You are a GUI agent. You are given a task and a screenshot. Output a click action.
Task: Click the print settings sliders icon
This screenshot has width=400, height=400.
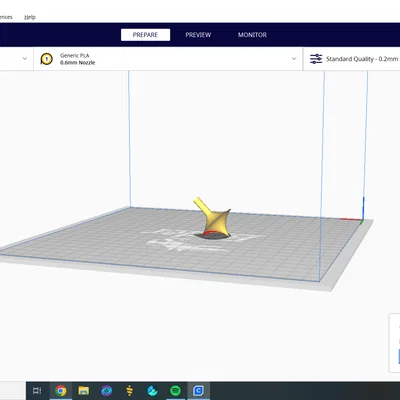point(316,59)
